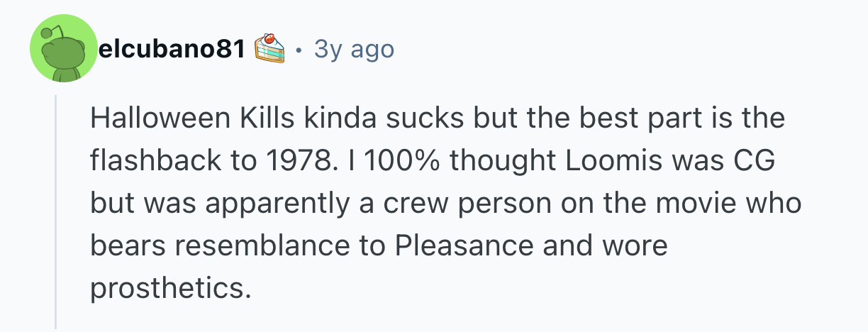Viewport: 868px width, 332px height.
Task: Click the word "CG" in the comment
Action: click(x=750, y=161)
